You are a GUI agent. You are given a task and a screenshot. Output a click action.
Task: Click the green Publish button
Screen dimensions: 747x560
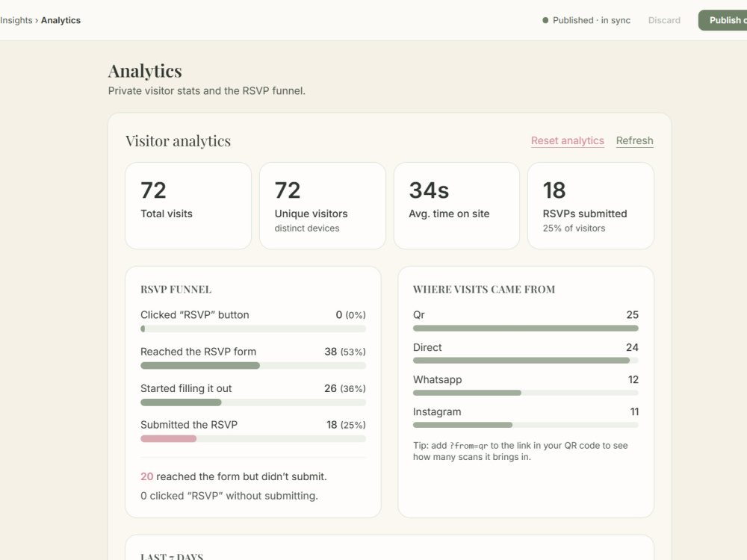722,20
